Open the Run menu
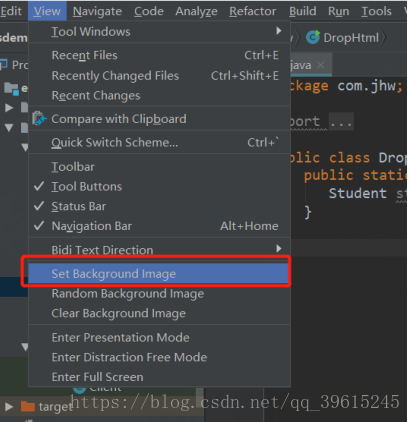Image resolution: width=411 pixels, height=422 pixels. coord(338,11)
